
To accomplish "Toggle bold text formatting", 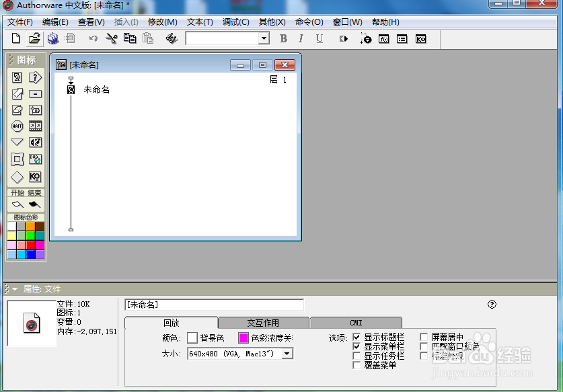I will click(283, 38).
